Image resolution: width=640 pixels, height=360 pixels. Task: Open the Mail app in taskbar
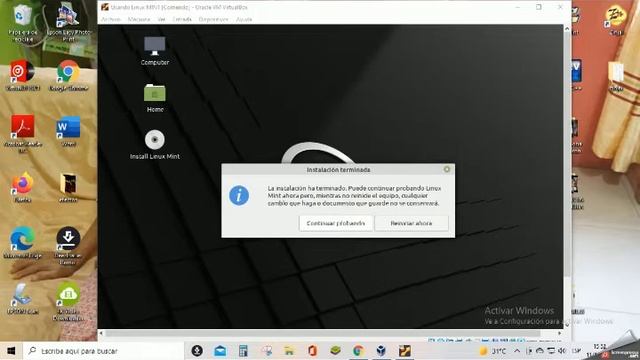220,351
